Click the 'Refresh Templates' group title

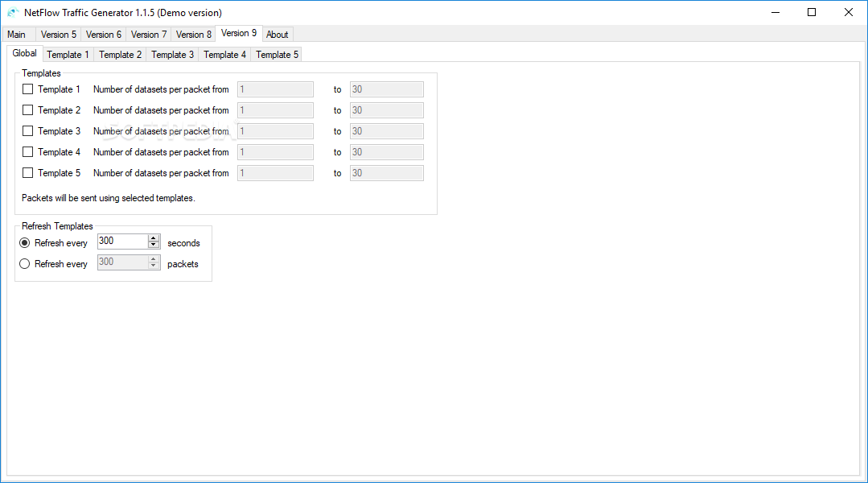pyautogui.click(x=58, y=226)
